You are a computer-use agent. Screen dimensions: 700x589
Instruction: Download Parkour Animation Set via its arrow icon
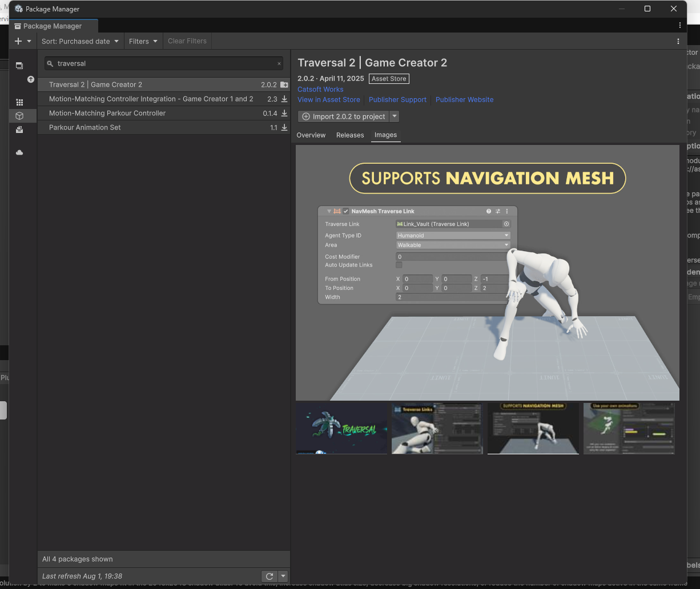tap(284, 127)
